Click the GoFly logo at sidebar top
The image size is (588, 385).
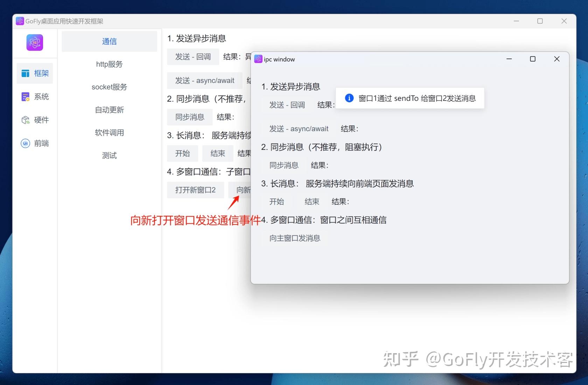34,42
